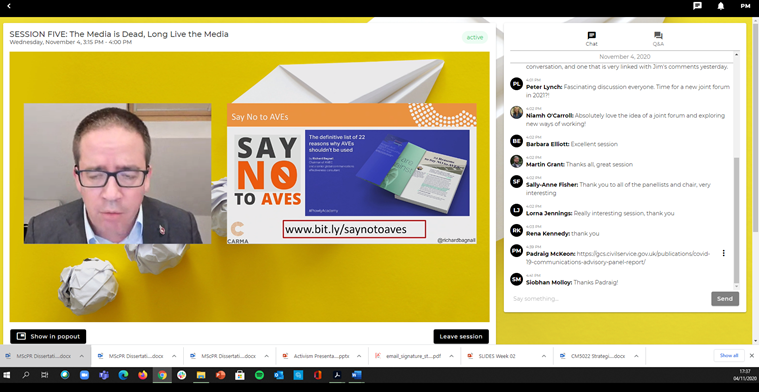Send the chat message
This screenshot has height=392, width=759.
725,299
